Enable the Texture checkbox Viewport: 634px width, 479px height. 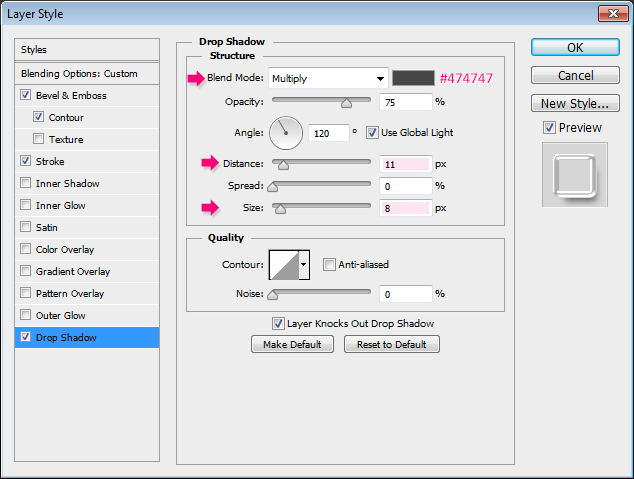(38, 139)
